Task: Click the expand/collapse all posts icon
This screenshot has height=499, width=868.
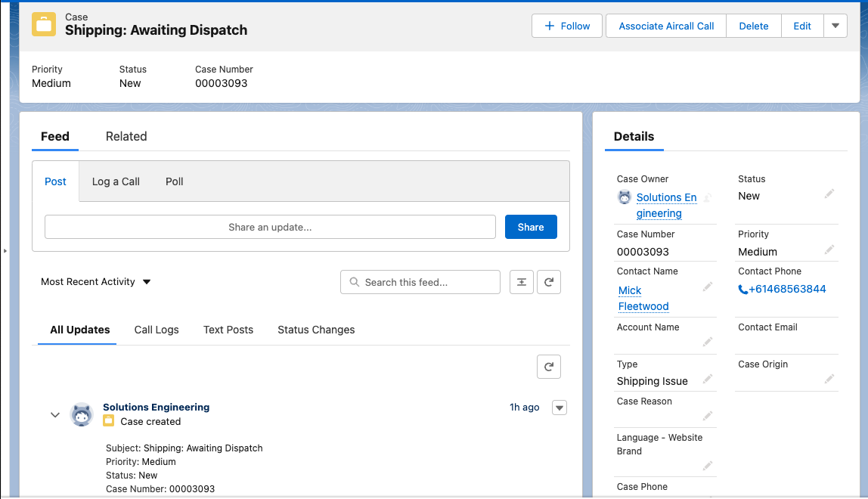Action: 522,282
